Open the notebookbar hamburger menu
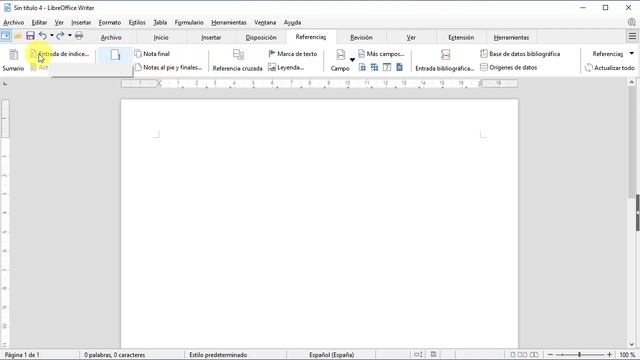 pyautogui.click(x=632, y=36)
